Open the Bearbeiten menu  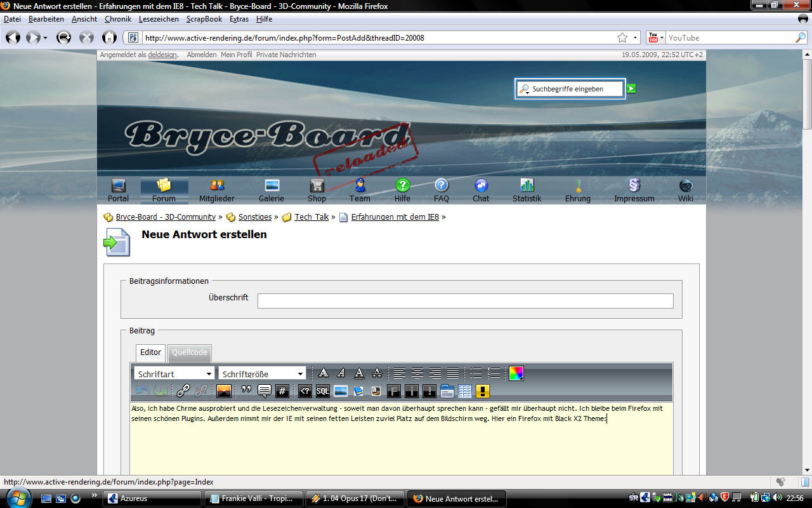tap(46, 19)
